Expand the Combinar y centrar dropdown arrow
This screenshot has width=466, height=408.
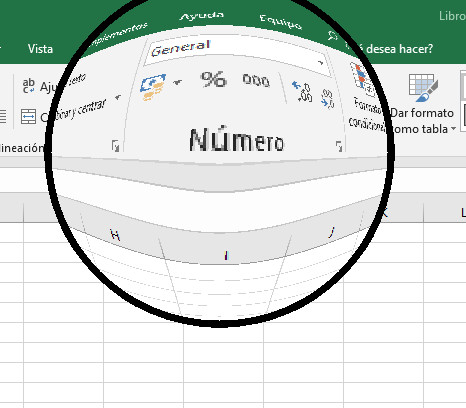[117, 97]
